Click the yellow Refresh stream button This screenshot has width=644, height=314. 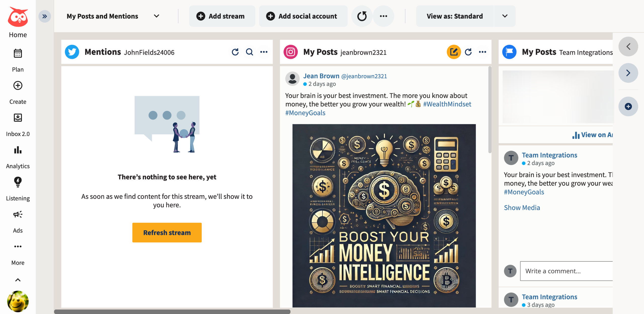tap(167, 232)
